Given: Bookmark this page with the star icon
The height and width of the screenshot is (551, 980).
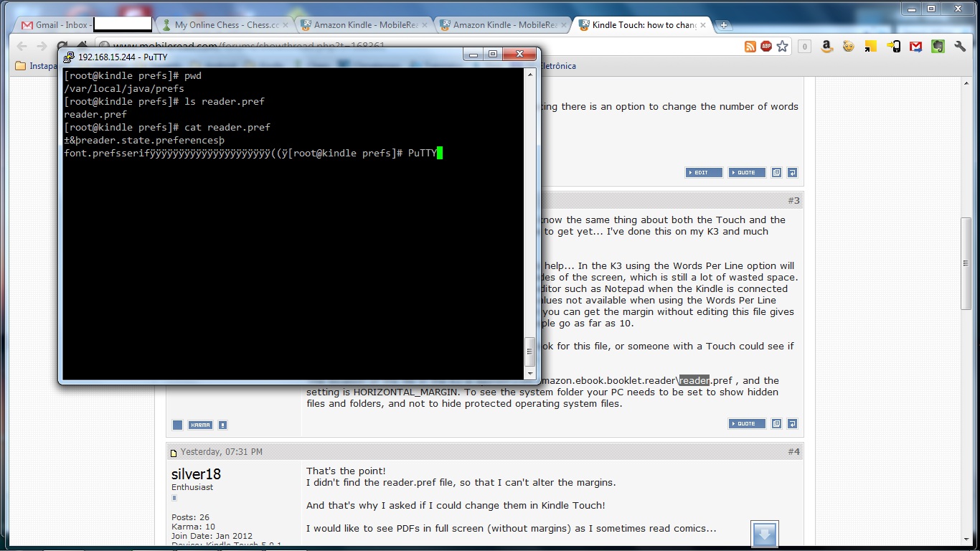Looking at the screenshot, I should [782, 47].
